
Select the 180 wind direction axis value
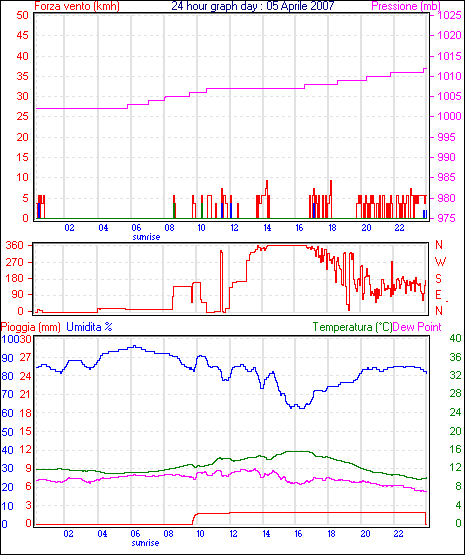(15, 279)
